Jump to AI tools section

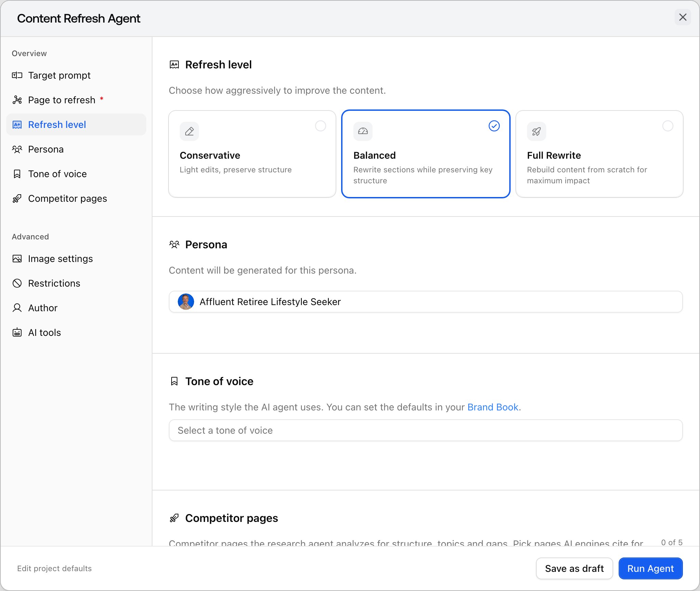point(76,332)
